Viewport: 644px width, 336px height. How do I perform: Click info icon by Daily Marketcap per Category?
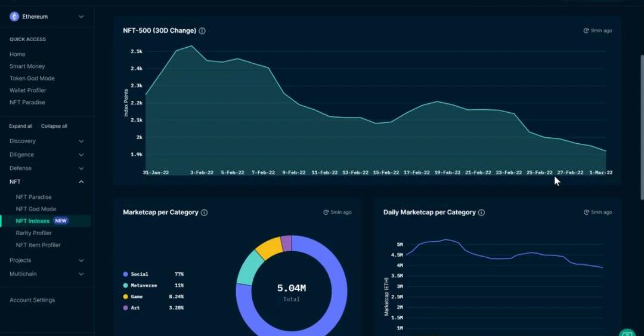tap(481, 212)
